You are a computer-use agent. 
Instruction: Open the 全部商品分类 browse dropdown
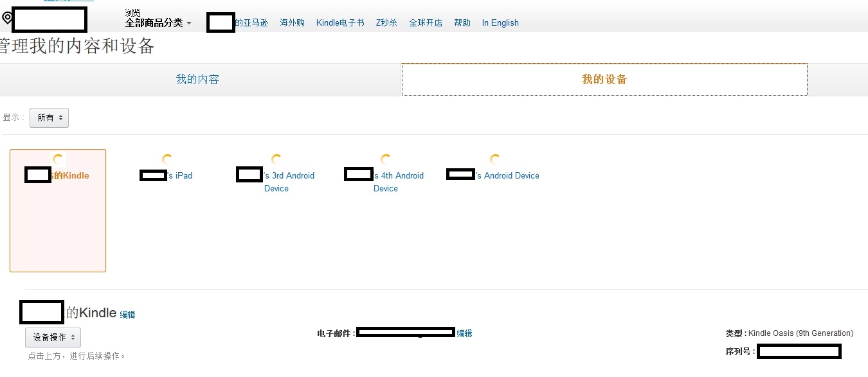click(x=156, y=22)
